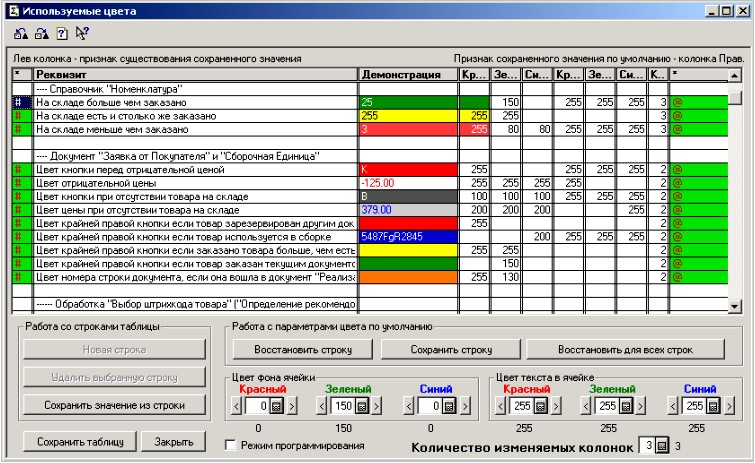
Task: Increase background Красный value with right arrow
Action: [x=292, y=406]
